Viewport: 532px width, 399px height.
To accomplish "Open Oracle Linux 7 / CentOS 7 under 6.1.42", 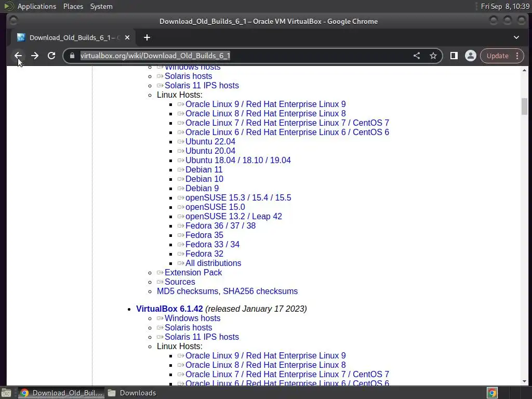I will point(287,374).
